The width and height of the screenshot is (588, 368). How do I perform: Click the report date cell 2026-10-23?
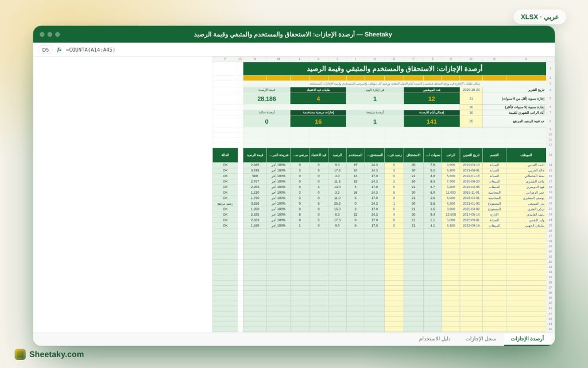[x=471, y=90]
